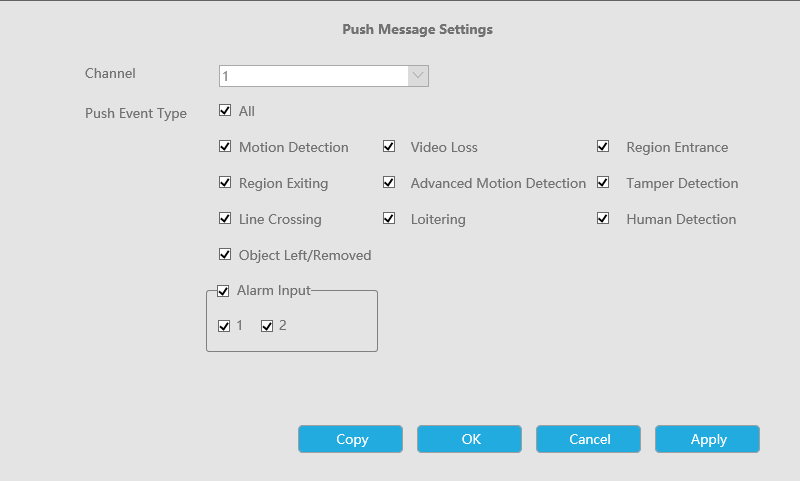This screenshot has width=800, height=481.
Task: Open the Channel dropdown arrow
Action: pos(418,76)
